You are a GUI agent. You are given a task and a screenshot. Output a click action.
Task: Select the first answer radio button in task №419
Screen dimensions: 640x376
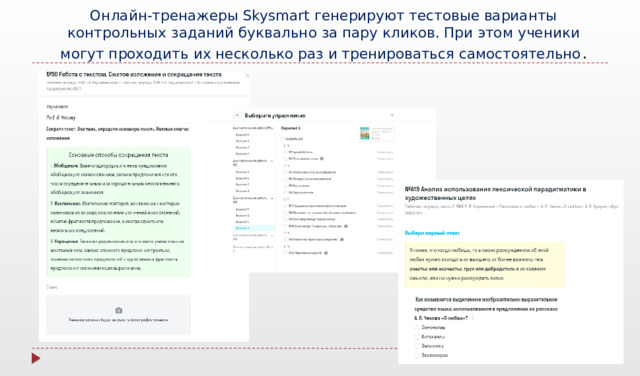pos(417,327)
